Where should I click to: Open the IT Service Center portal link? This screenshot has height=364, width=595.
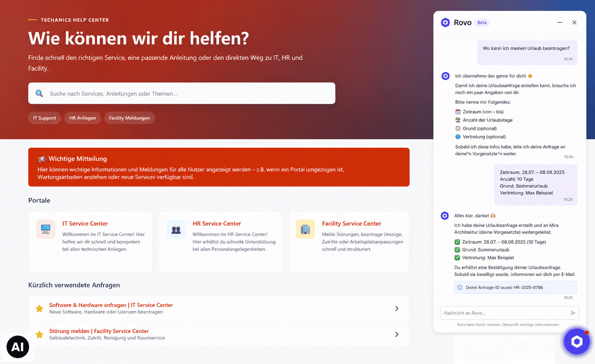coord(85,223)
